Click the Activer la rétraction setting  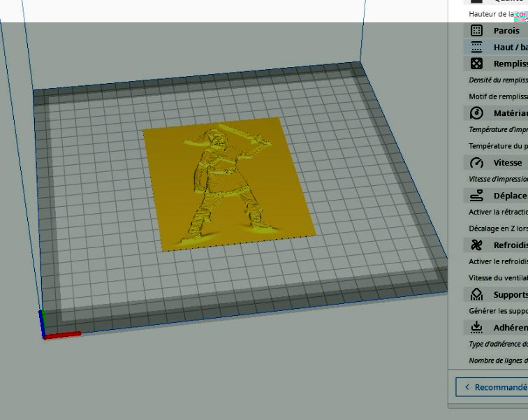point(499,212)
